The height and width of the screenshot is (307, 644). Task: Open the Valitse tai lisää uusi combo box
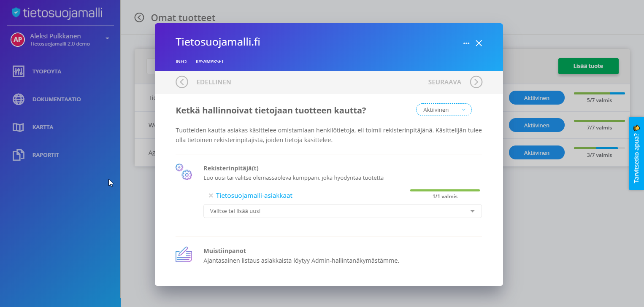tap(342, 211)
